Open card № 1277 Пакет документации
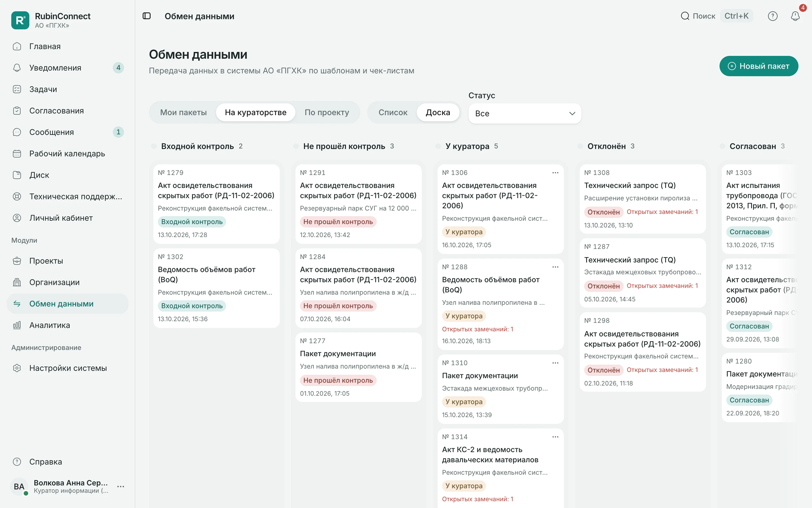 358,367
